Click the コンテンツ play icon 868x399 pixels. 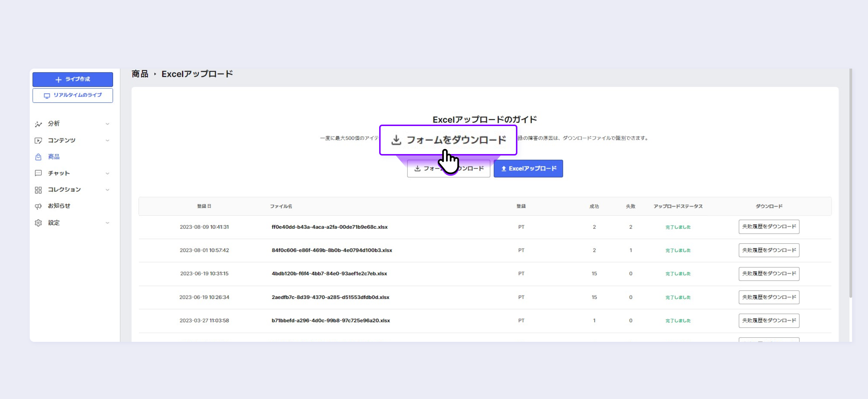(x=39, y=140)
